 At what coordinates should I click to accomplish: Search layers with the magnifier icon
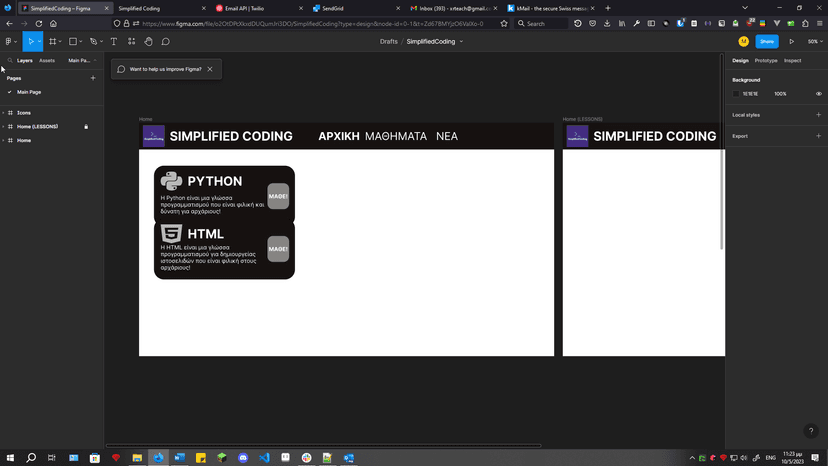(10, 61)
